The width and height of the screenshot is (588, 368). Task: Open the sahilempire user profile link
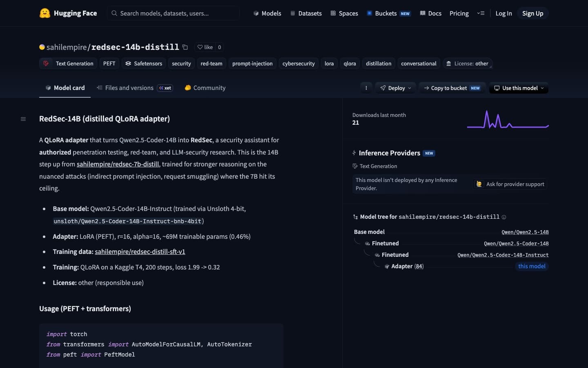point(66,47)
